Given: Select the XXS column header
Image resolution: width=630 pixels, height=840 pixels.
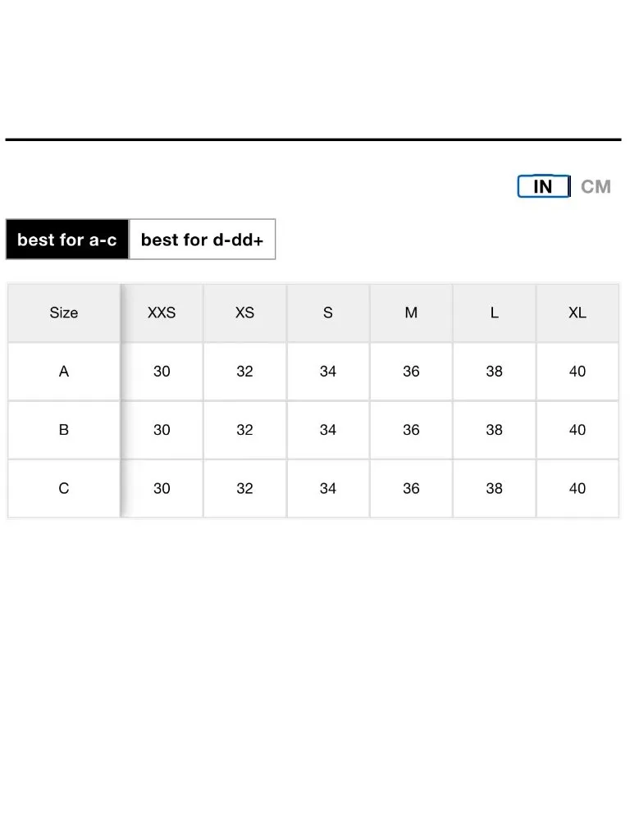Looking at the screenshot, I should (x=162, y=313).
